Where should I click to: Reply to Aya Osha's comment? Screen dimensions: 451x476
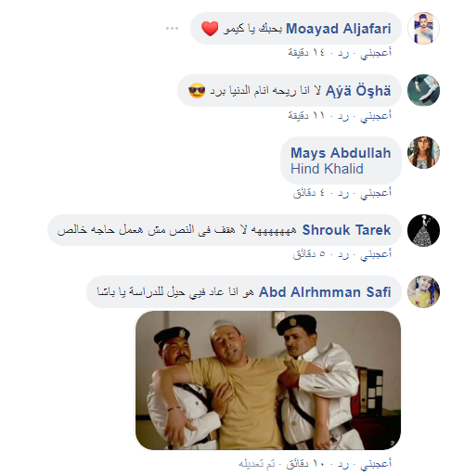click(343, 116)
